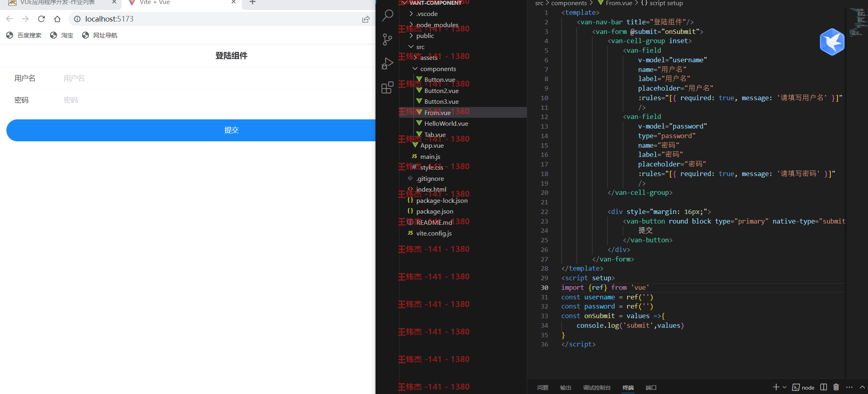Collapse the components folder
Screen dimensions: 868x394
click(438, 69)
